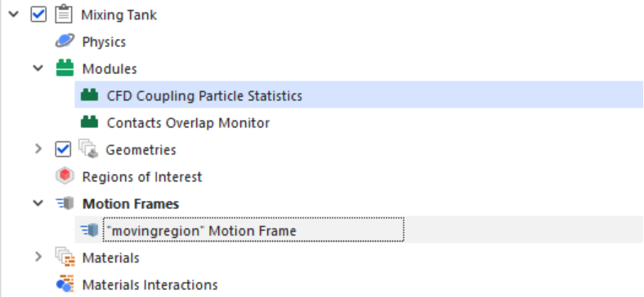Click the "movingregion" Motion Frame icon
This screenshot has width=644, height=297.
pyautogui.click(x=90, y=231)
